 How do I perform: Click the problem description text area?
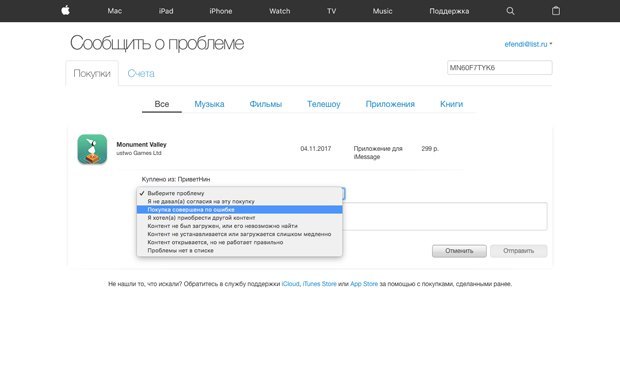445,216
